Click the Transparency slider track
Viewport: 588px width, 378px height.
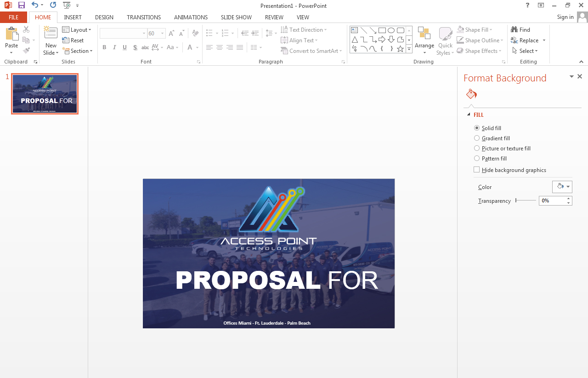click(526, 200)
